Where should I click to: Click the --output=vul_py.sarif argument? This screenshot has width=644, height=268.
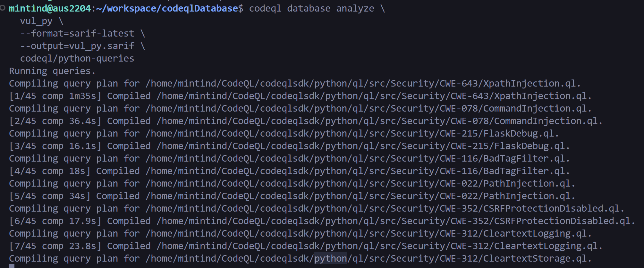click(x=77, y=46)
